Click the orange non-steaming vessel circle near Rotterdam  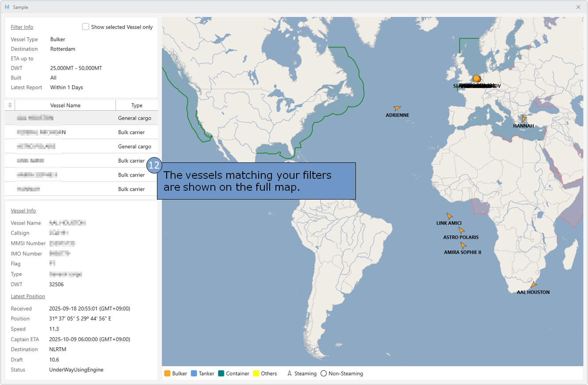[x=476, y=78]
